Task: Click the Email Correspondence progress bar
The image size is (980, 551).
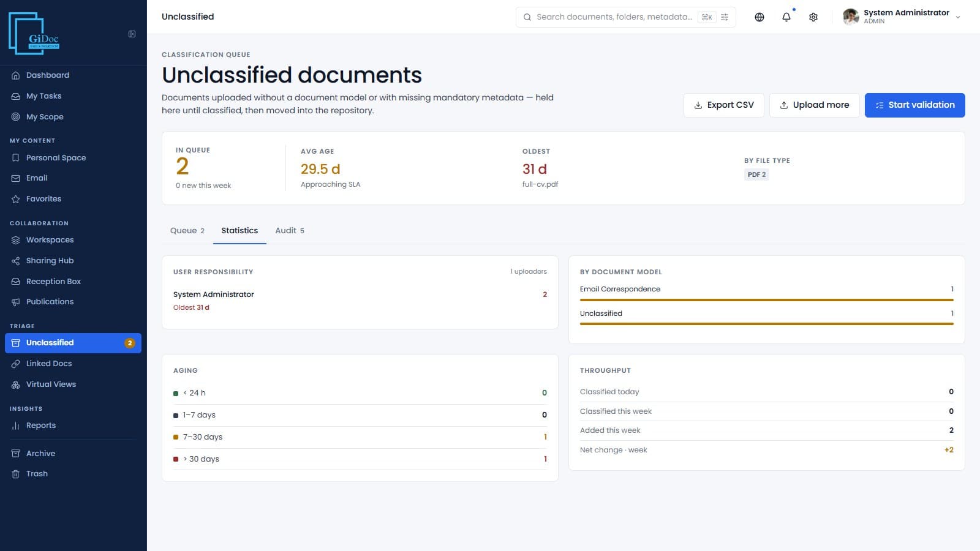Action: (766, 300)
